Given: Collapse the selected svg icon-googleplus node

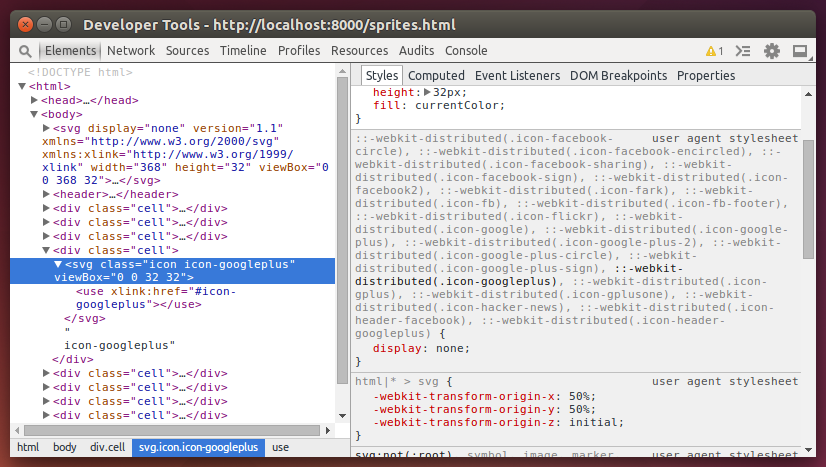Looking at the screenshot, I should coord(58,264).
